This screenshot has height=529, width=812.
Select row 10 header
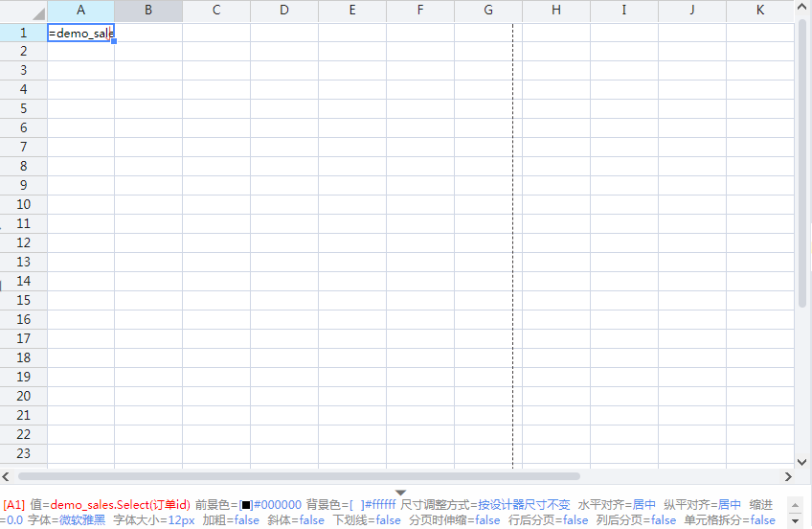coord(23,204)
